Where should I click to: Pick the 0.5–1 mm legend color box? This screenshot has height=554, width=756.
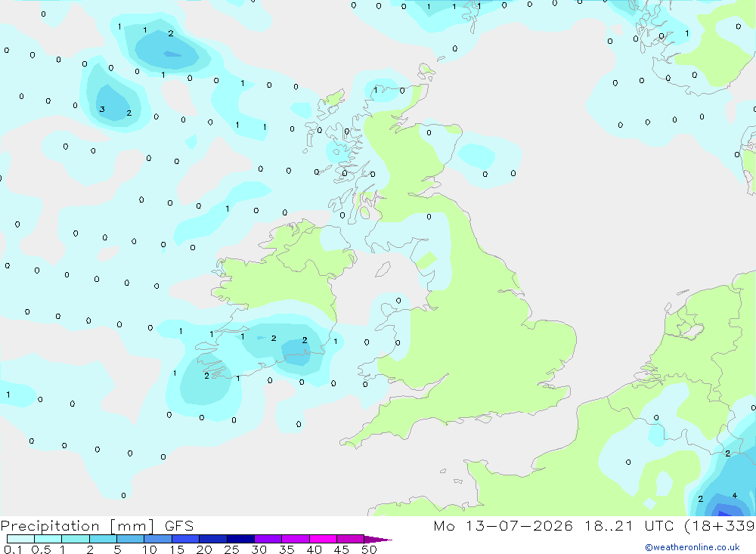48,539
